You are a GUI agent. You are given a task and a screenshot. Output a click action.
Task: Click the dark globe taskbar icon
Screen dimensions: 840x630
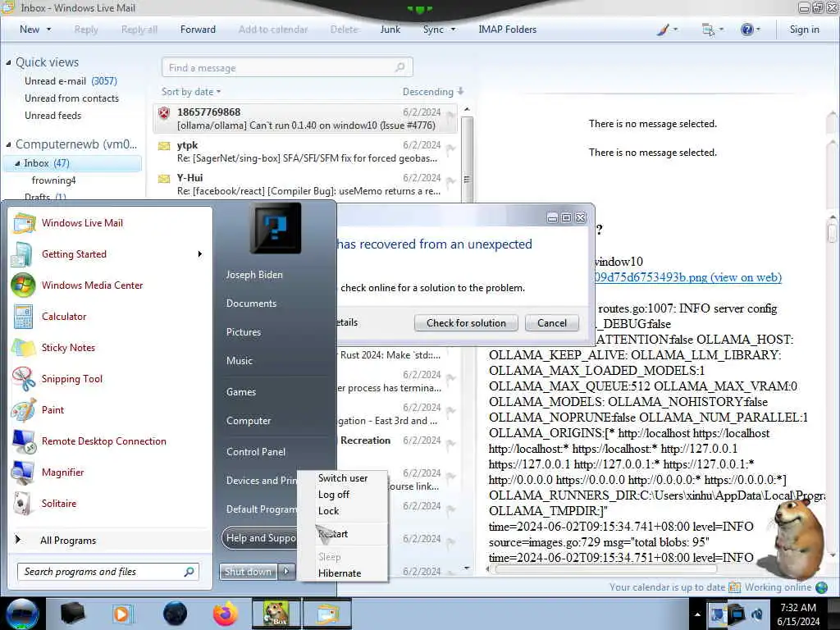point(176,614)
